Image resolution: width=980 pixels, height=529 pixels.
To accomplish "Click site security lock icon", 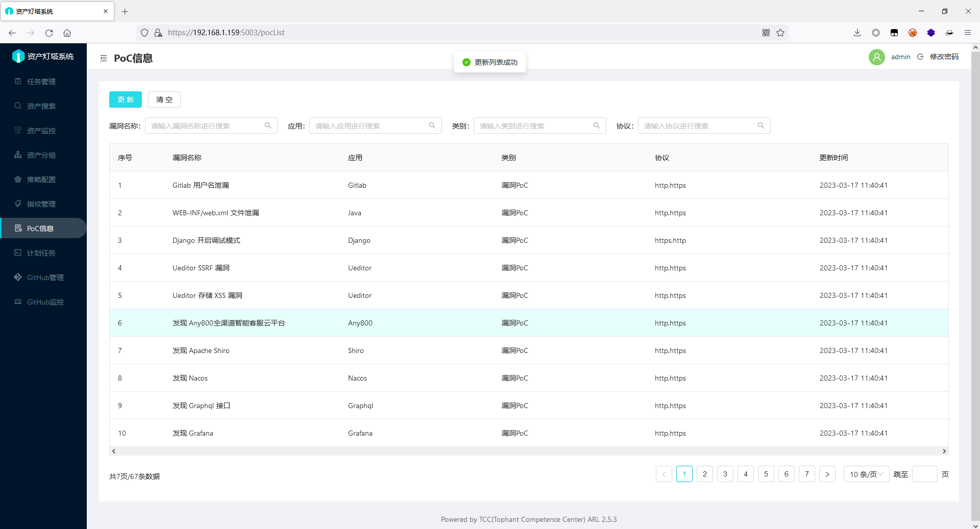I will [158, 33].
